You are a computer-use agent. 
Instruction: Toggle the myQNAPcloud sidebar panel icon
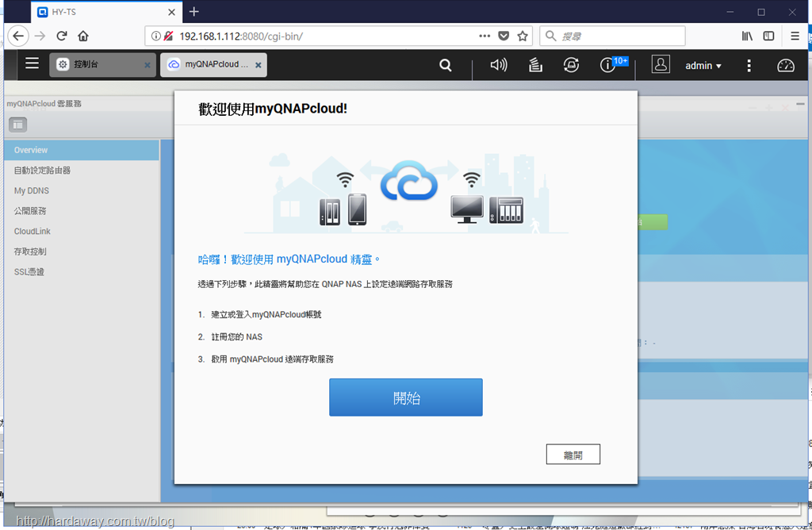[17, 125]
